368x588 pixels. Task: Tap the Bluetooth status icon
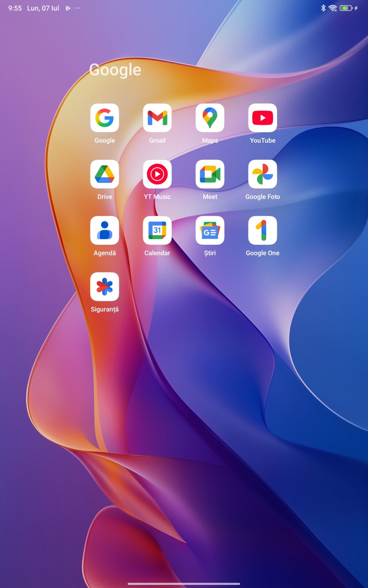coord(323,8)
